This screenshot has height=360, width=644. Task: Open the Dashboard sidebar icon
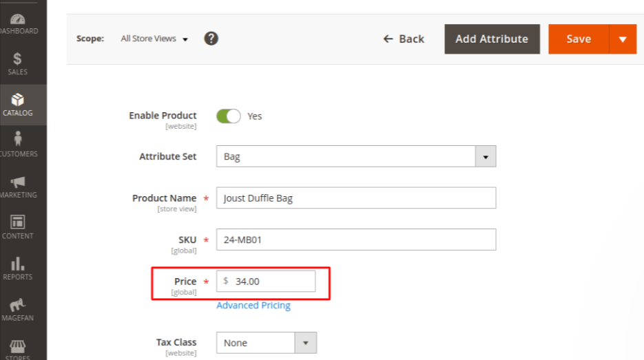point(19,19)
